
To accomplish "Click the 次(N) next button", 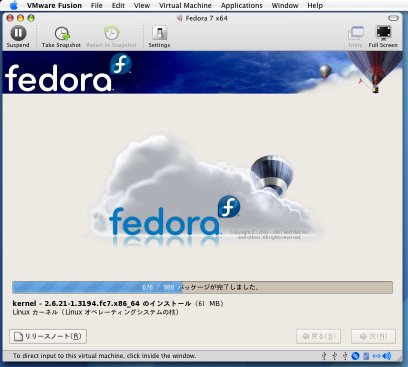I will 373,336.
